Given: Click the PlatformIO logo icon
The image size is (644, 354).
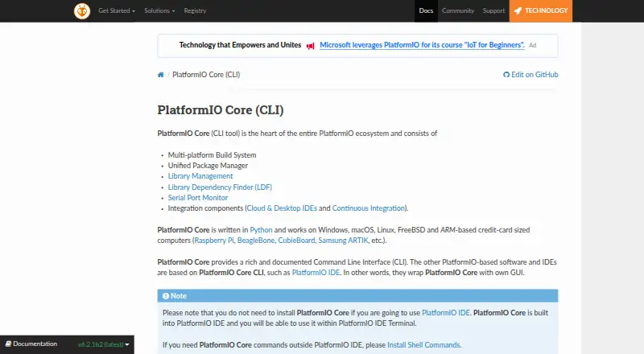Looking at the screenshot, I should coord(82,11).
